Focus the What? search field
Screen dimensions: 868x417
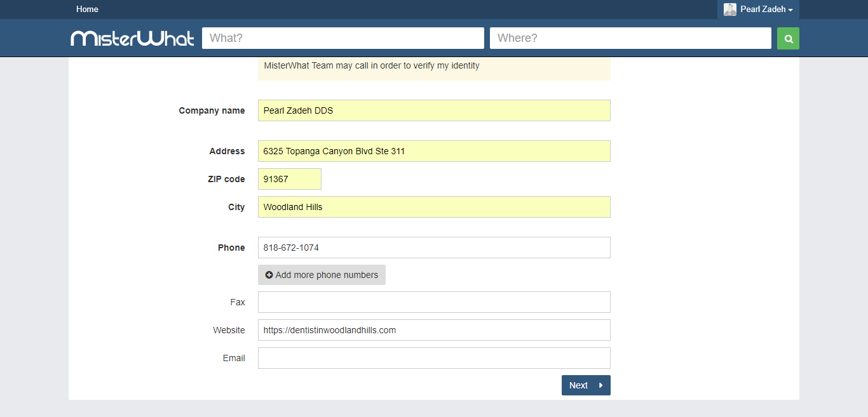click(x=343, y=38)
